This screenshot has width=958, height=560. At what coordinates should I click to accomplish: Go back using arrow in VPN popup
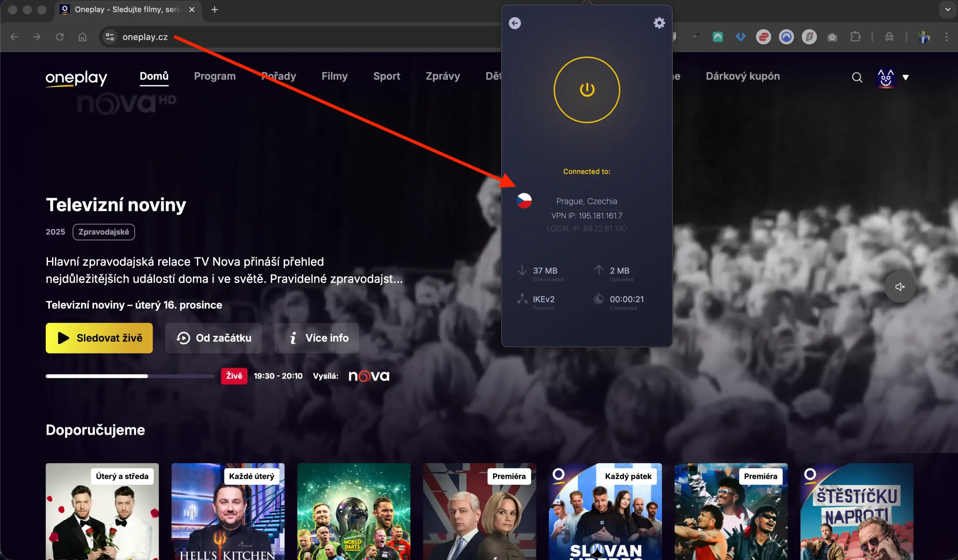coord(515,23)
